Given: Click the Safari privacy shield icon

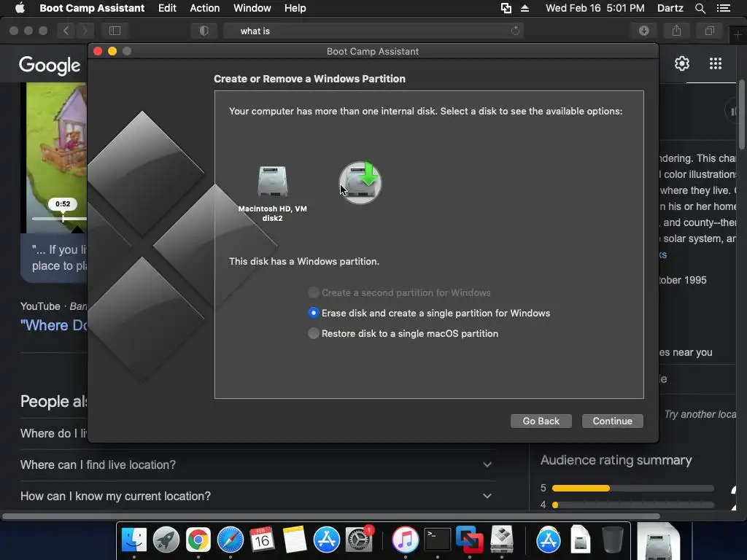Looking at the screenshot, I should 204,31.
